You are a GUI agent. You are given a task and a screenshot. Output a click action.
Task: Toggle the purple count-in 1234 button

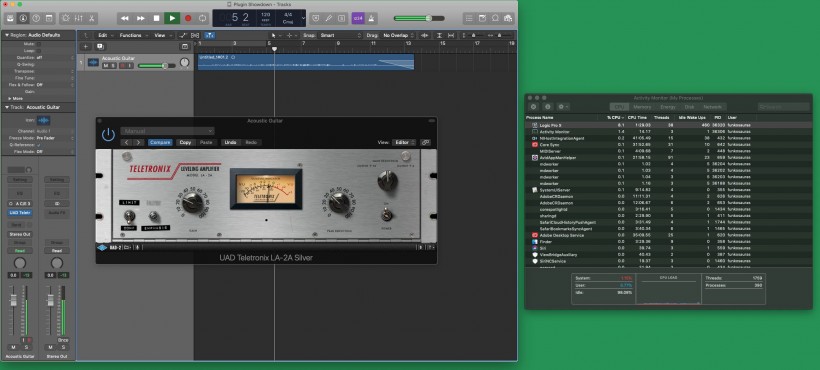pyautogui.click(x=358, y=18)
